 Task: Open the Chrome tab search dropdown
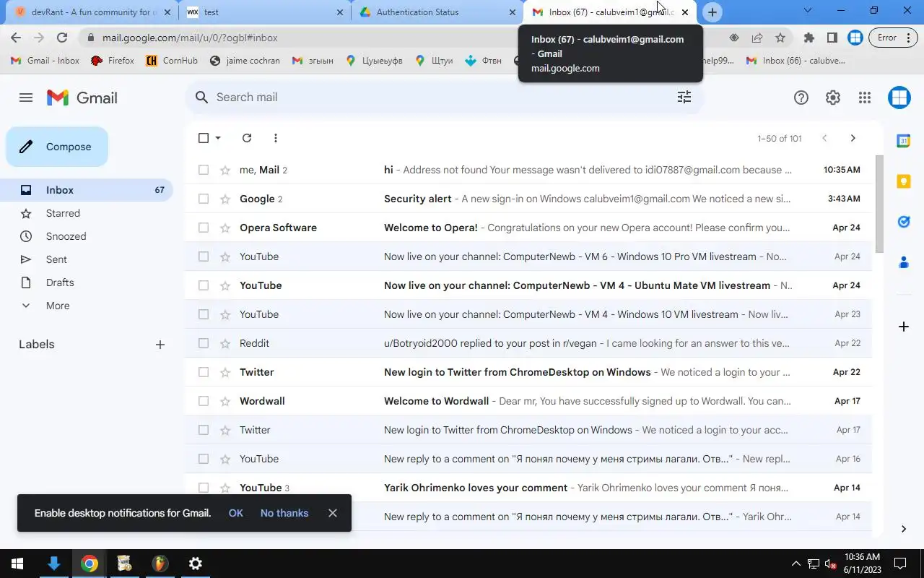coord(808,11)
